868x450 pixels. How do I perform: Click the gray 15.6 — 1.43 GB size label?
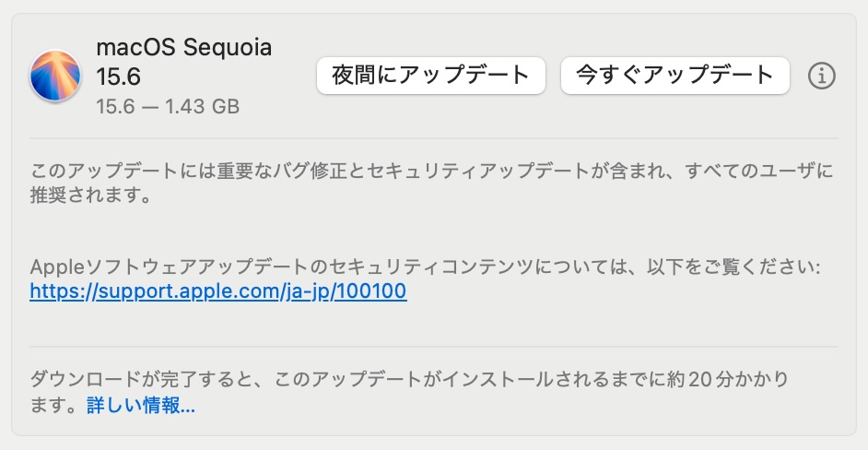[168, 106]
